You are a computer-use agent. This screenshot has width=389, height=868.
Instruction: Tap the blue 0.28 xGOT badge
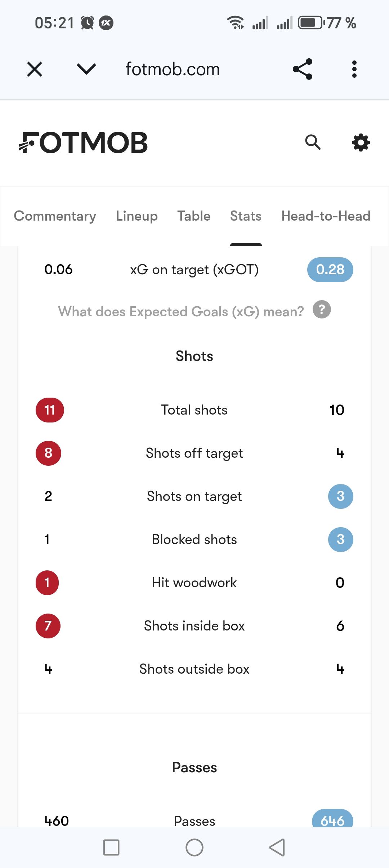(330, 270)
